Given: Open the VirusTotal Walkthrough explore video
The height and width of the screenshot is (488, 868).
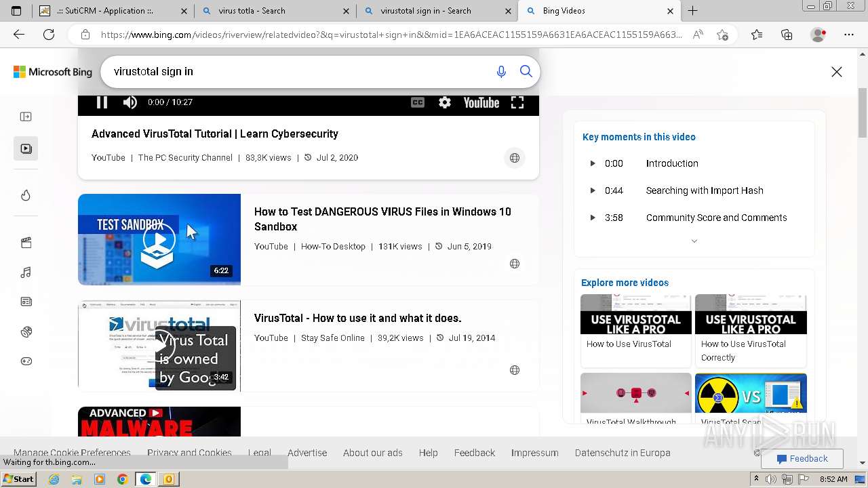Looking at the screenshot, I should (636, 399).
